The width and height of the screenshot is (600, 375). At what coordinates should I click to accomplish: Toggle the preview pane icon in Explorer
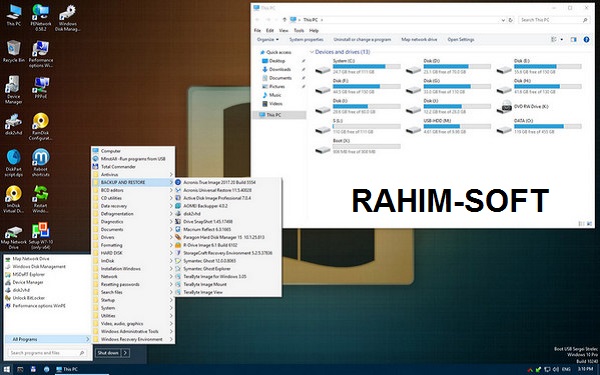click(x=573, y=39)
